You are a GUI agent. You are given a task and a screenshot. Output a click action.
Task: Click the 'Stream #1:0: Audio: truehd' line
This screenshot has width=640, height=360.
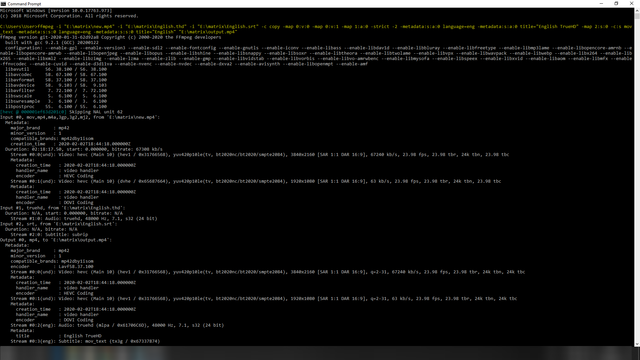[x=84, y=218]
